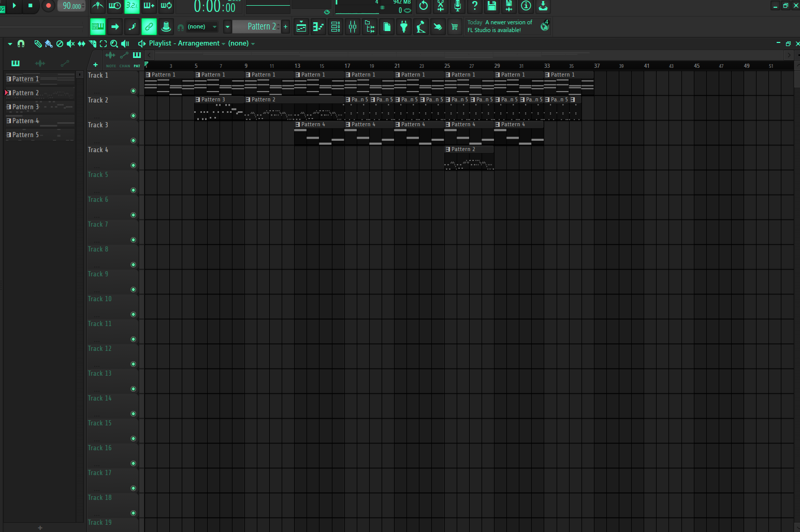Open the global snap (none) dropdown

(x=202, y=26)
